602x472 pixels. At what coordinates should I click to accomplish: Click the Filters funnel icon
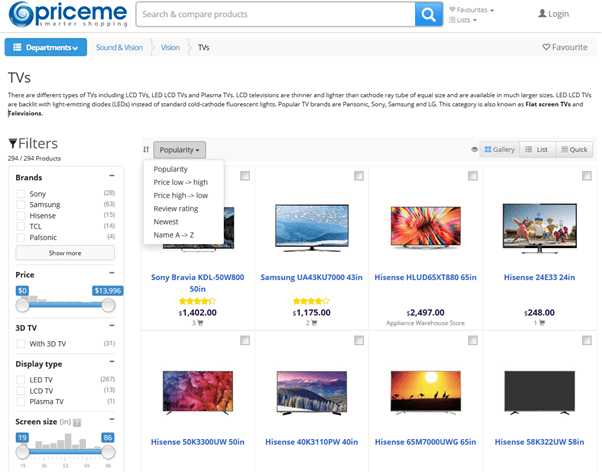tap(13, 144)
